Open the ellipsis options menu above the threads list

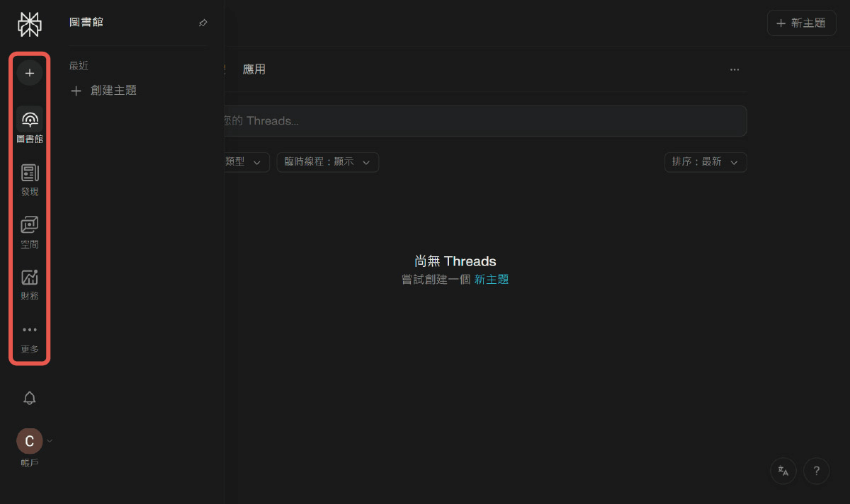tap(735, 69)
